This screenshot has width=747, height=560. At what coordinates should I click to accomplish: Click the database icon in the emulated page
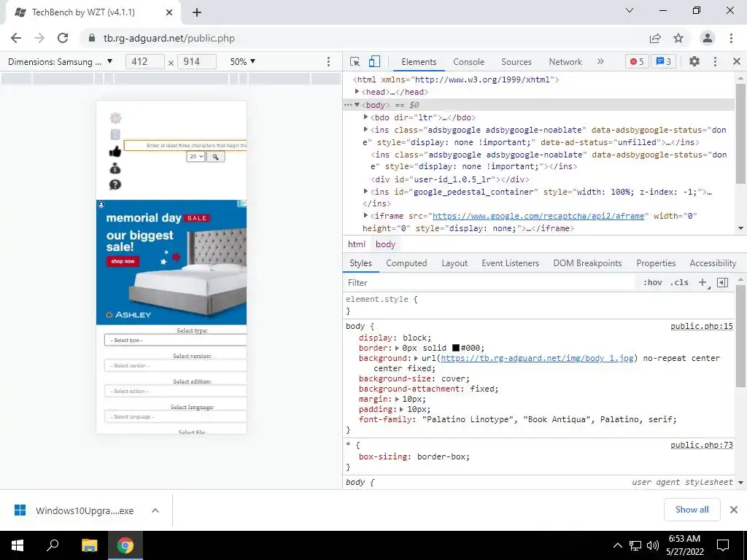click(115, 135)
